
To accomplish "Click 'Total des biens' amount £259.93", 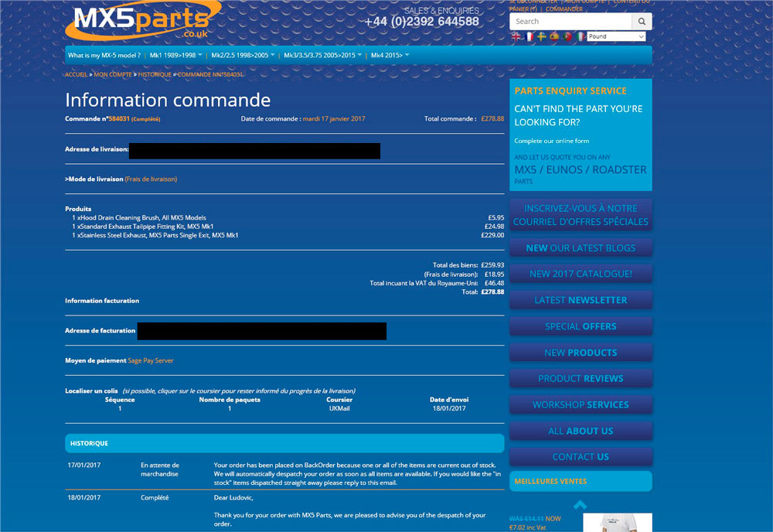I will point(492,264).
